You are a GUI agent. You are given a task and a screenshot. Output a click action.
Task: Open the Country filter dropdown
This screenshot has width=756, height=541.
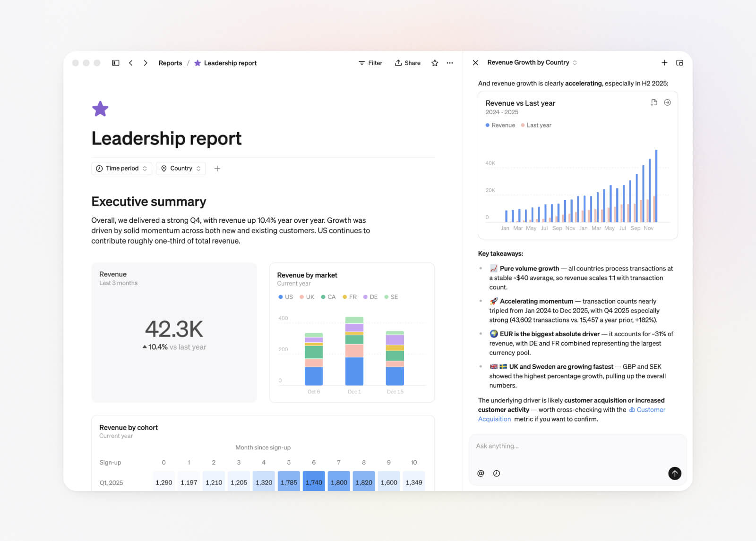[x=181, y=169]
